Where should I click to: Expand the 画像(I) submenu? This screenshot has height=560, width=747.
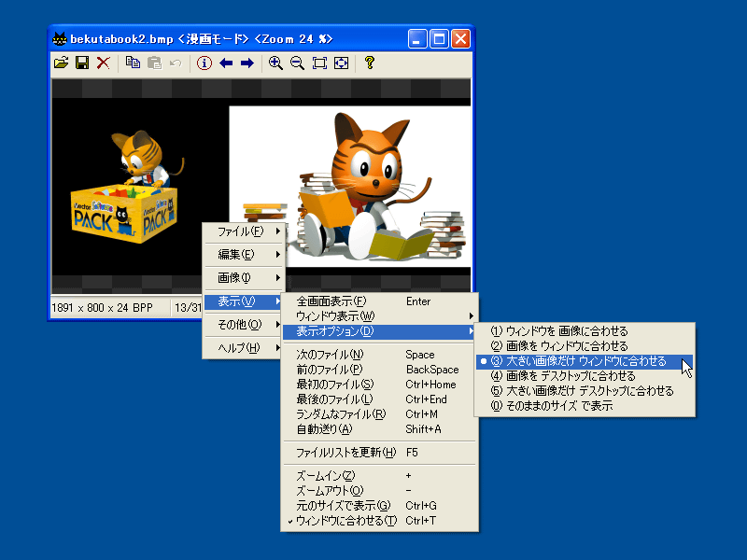coord(244,277)
